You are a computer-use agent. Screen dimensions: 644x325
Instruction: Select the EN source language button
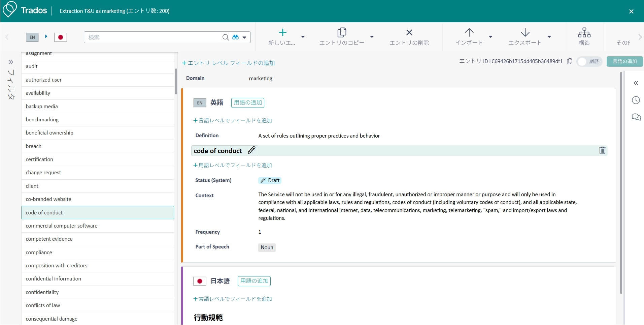(x=32, y=37)
